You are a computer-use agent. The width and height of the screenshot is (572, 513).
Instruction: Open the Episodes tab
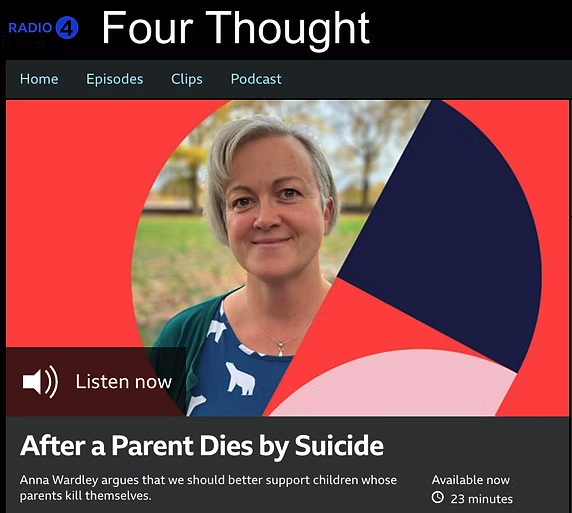point(115,79)
